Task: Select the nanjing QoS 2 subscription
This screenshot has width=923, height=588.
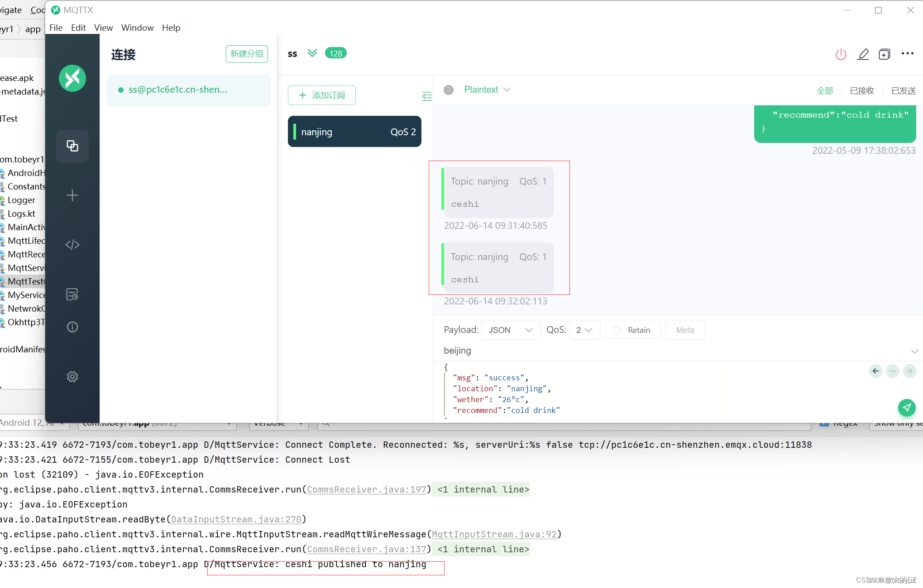Action: point(354,132)
